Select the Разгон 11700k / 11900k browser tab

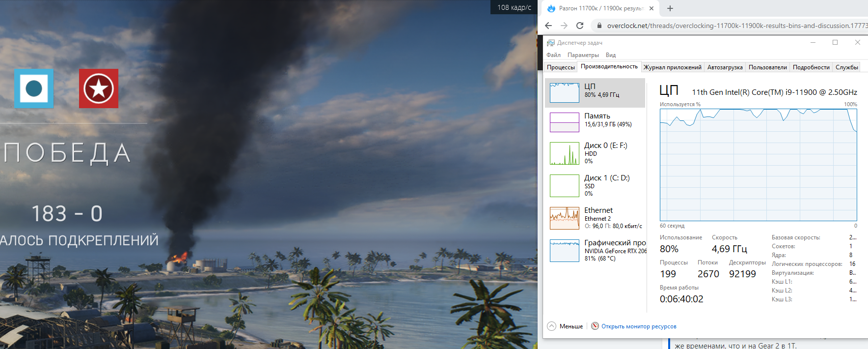coord(601,8)
